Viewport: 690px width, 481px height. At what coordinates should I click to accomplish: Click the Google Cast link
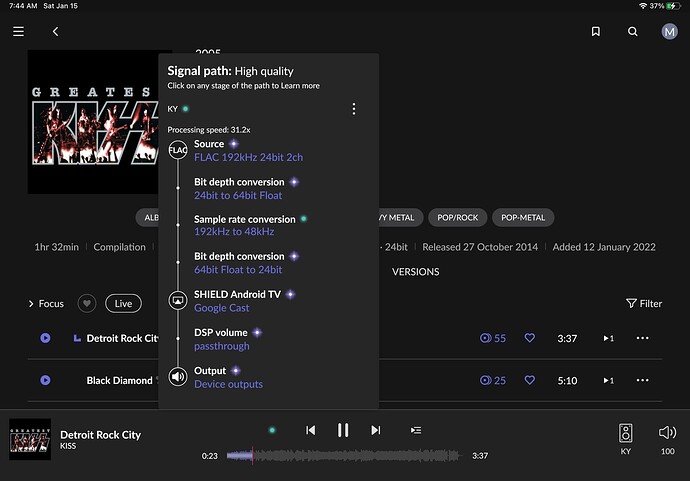(222, 308)
